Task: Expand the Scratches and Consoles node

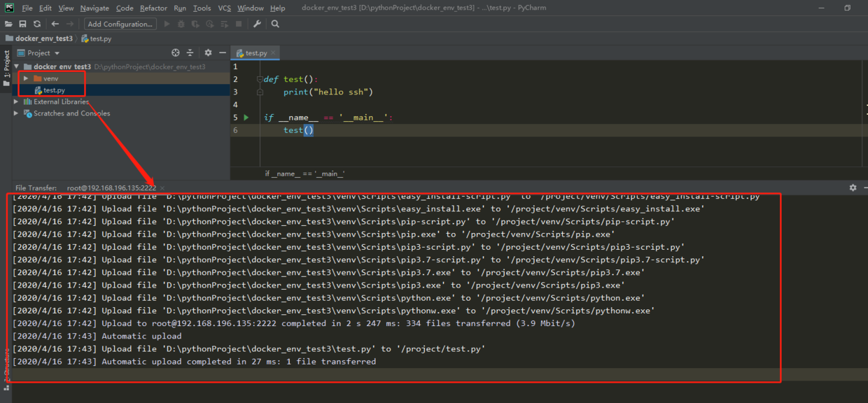Action: coord(16,113)
